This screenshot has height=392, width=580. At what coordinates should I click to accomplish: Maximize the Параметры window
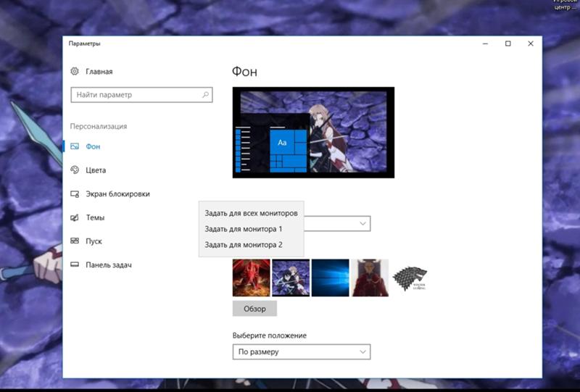tap(508, 43)
